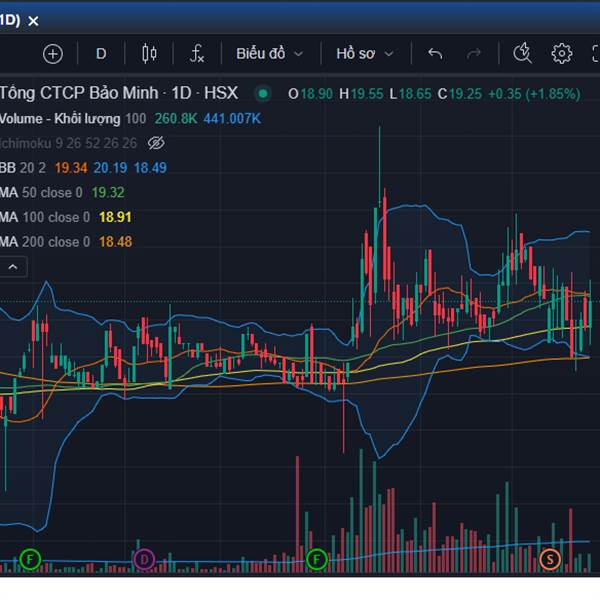Click the green market status dot
600x600 pixels.
click(263, 93)
